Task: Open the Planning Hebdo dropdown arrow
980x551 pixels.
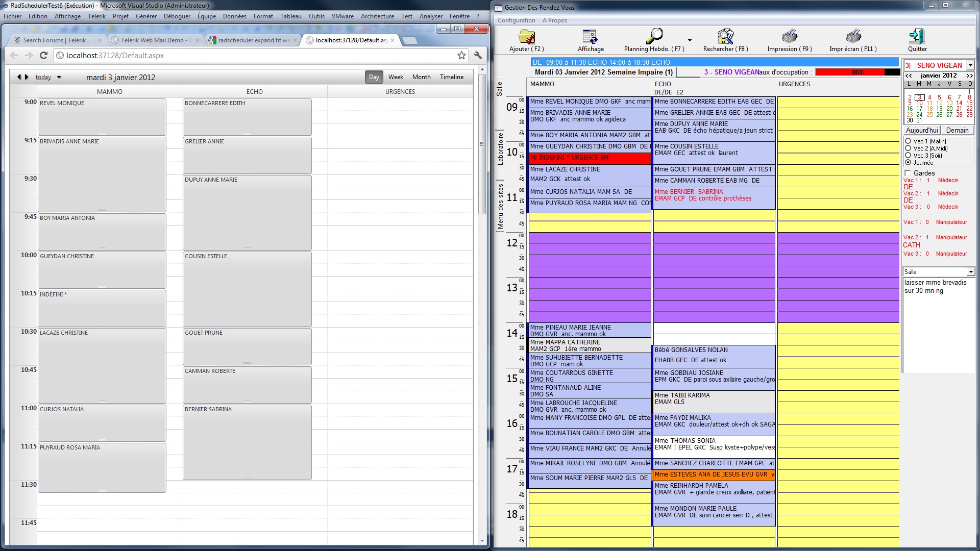Action: point(690,40)
